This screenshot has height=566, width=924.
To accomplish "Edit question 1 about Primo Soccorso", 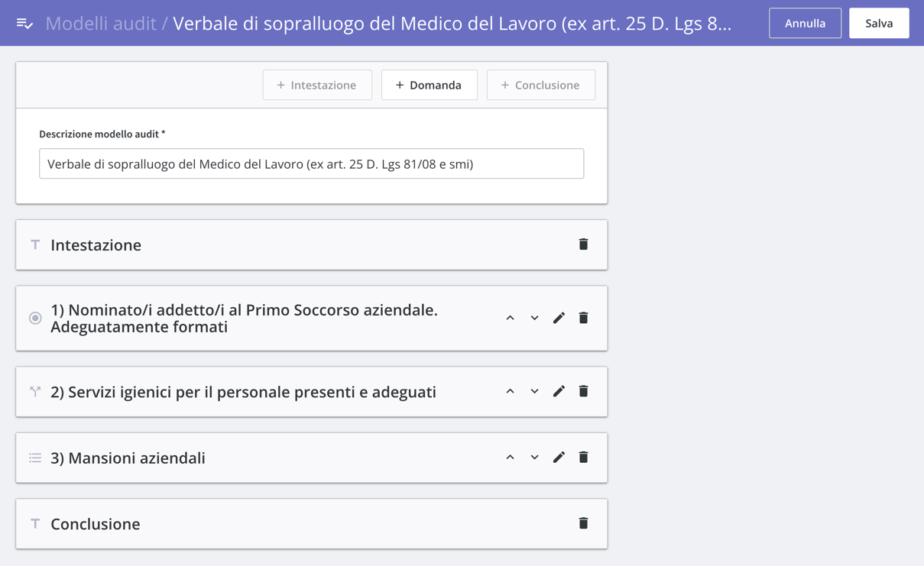I will pos(559,318).
